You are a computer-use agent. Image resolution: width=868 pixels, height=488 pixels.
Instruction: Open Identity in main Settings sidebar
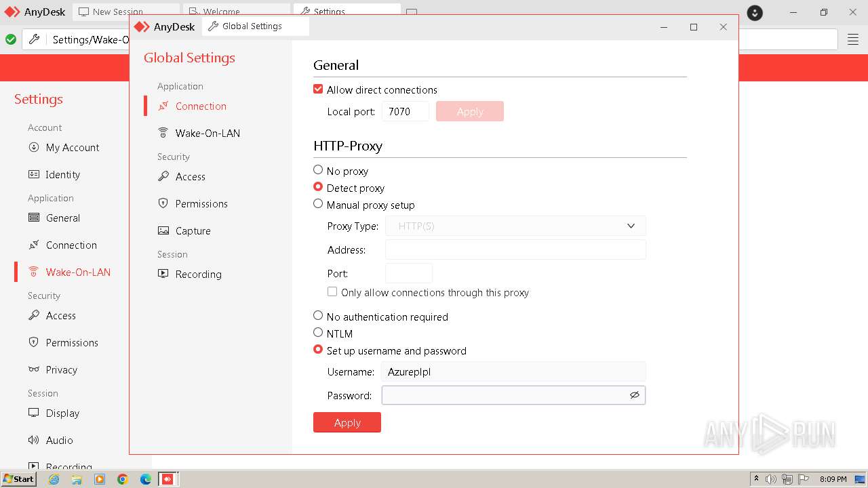63,175
